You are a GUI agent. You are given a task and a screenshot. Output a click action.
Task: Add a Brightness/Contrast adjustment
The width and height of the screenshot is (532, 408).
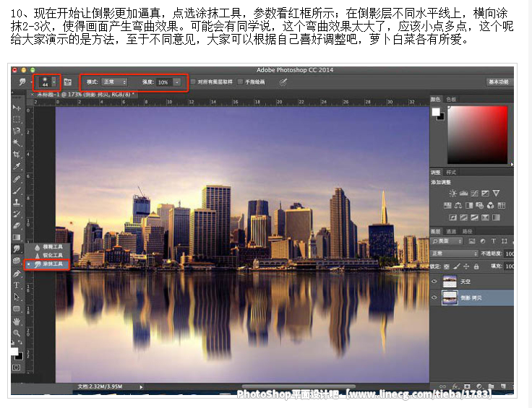pyautogui.click(x=452, y=194)
